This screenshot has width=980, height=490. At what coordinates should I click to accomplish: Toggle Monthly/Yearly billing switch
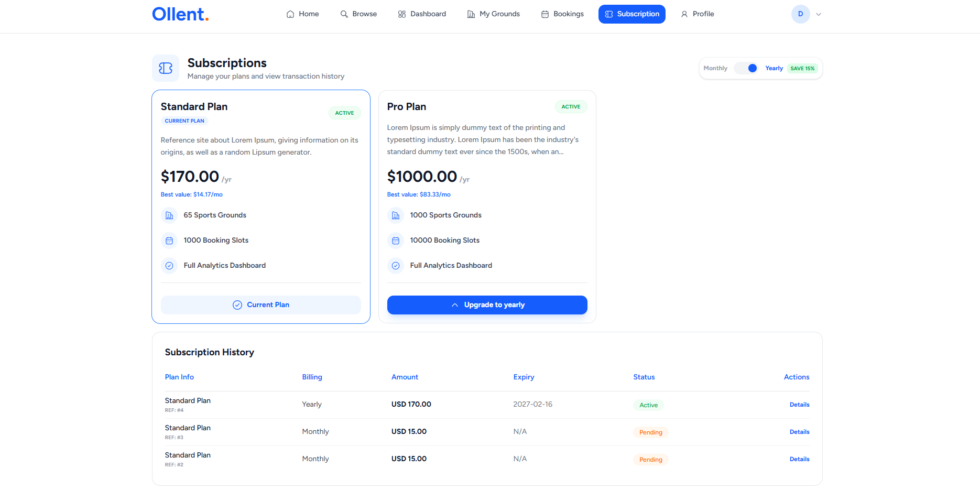click(x=746, y=68)
